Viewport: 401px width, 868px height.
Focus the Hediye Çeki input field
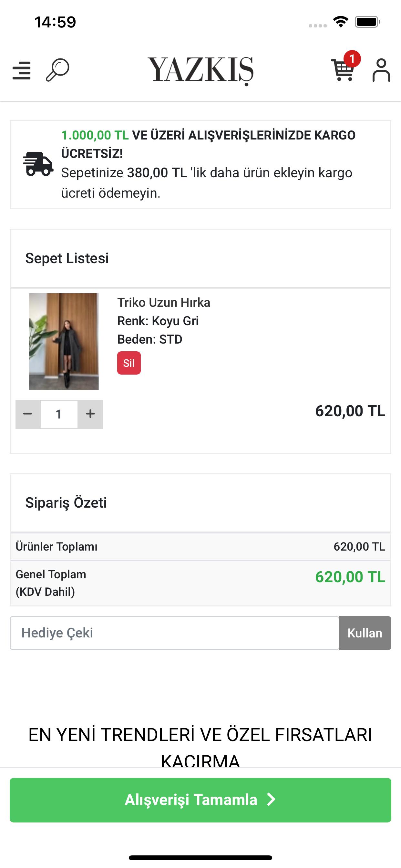click(x=174, y=633)
